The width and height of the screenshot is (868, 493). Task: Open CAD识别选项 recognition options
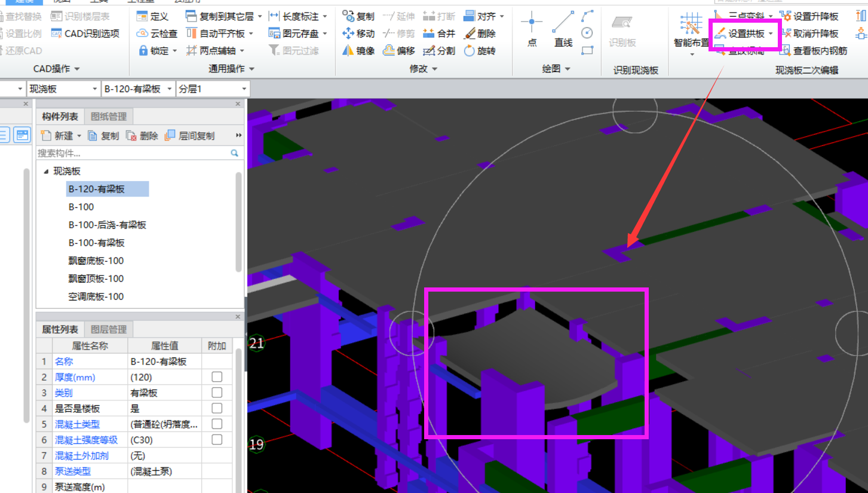point(85,33)
